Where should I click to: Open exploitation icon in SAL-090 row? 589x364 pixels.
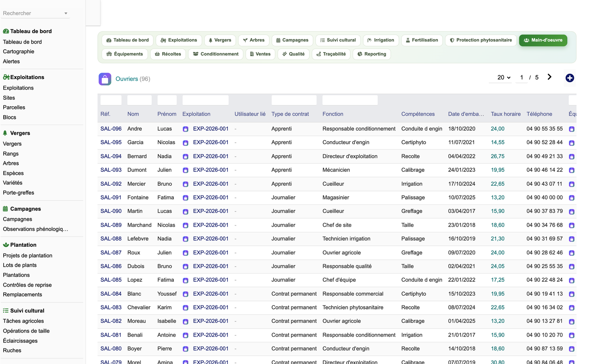pos(185,212)
